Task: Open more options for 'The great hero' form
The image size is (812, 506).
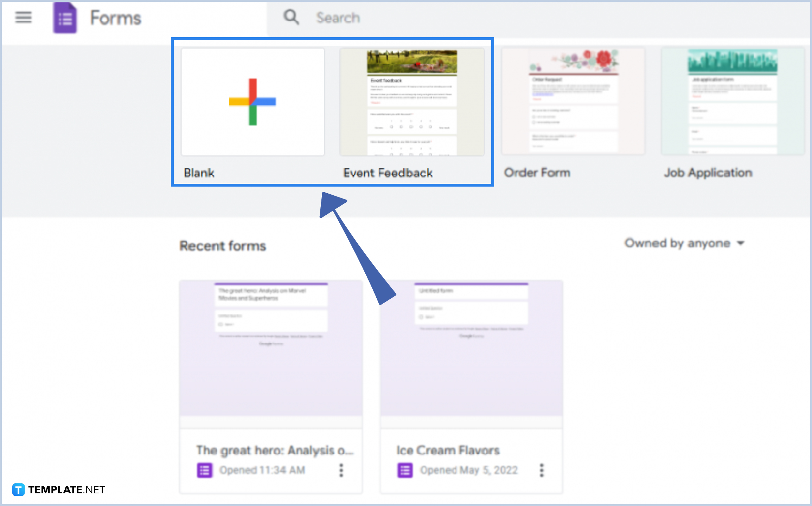Action: (341, 469)
